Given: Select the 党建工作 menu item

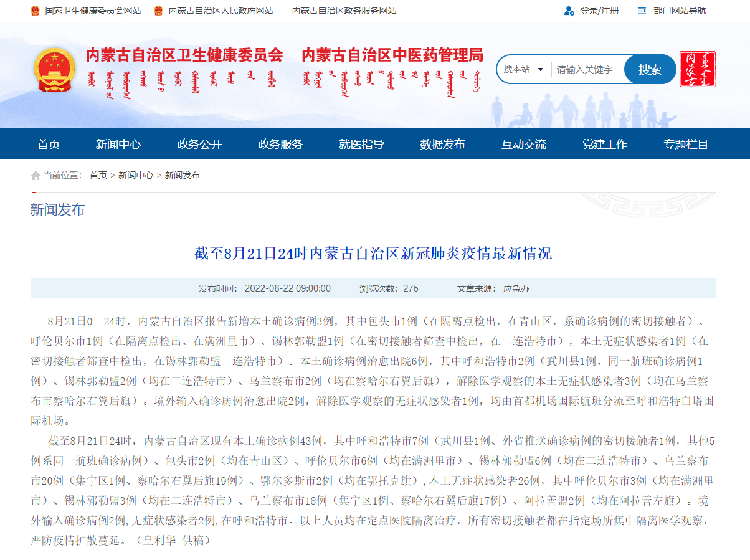Looking at the screenshot, I should pos(604,144).
